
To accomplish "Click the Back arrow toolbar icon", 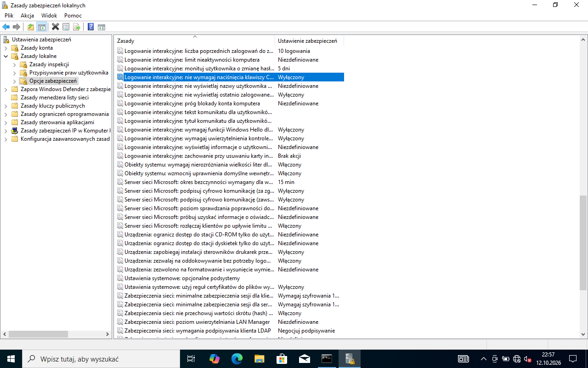I will coord(6,27).
